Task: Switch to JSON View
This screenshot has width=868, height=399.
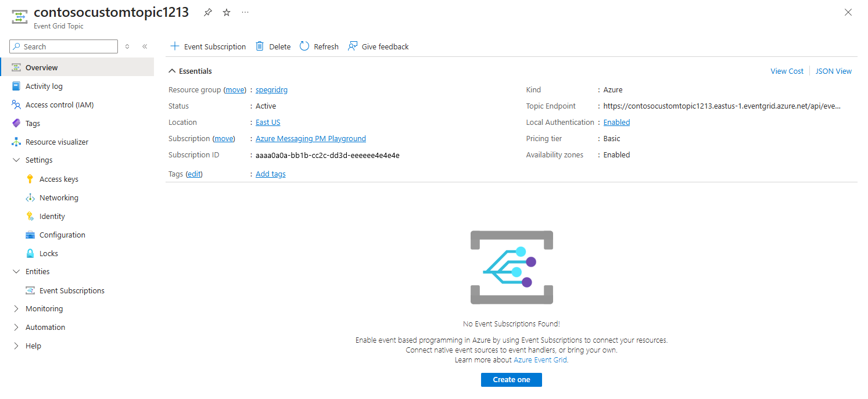Action: (833, 71)
